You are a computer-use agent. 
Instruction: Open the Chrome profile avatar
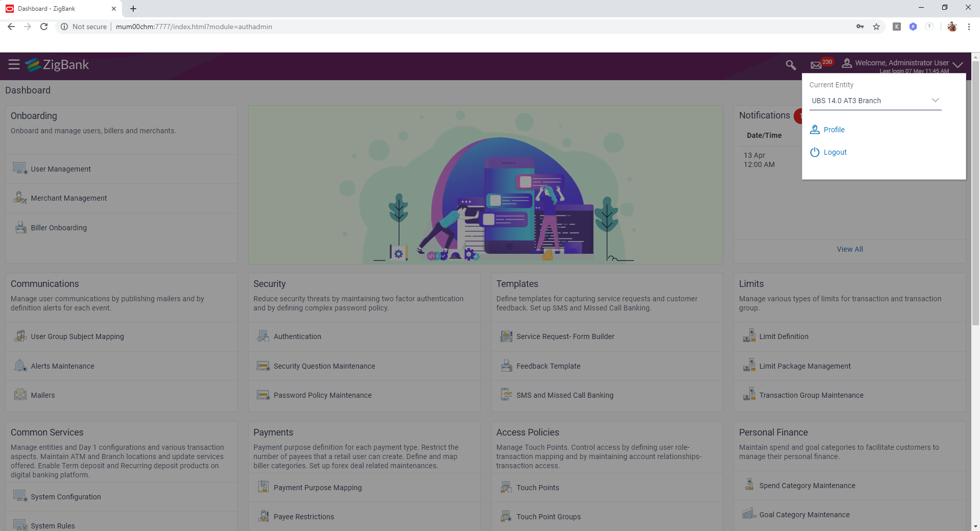coord(952,27)
